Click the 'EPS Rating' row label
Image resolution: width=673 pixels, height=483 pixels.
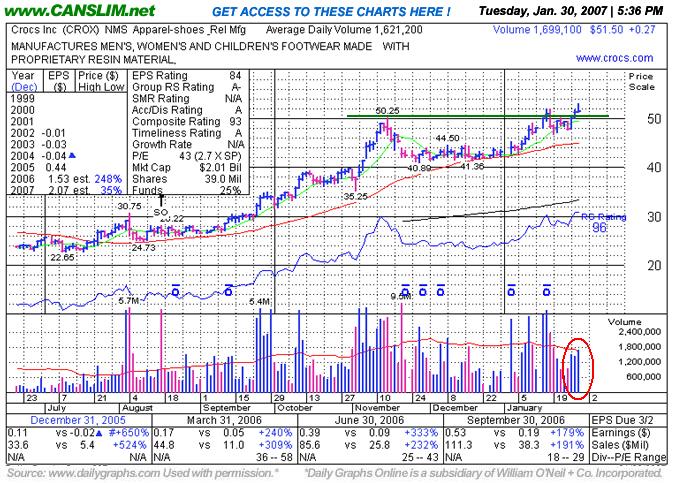(160, 76)
